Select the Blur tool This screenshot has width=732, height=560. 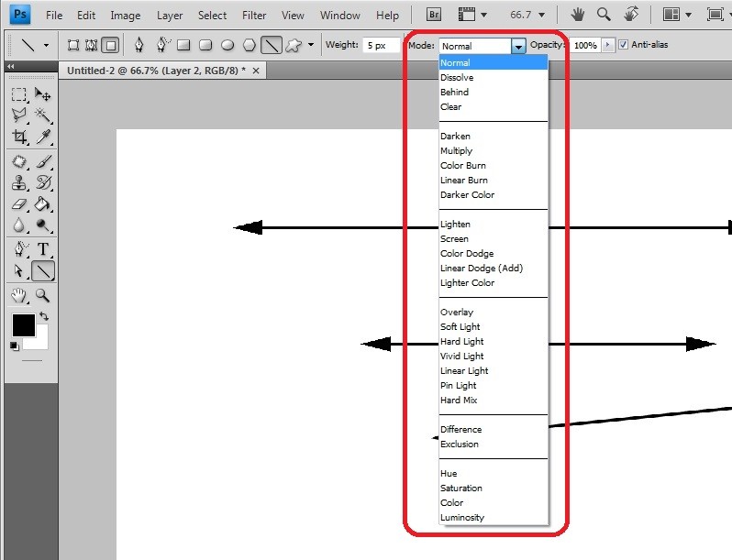[18, 225]
